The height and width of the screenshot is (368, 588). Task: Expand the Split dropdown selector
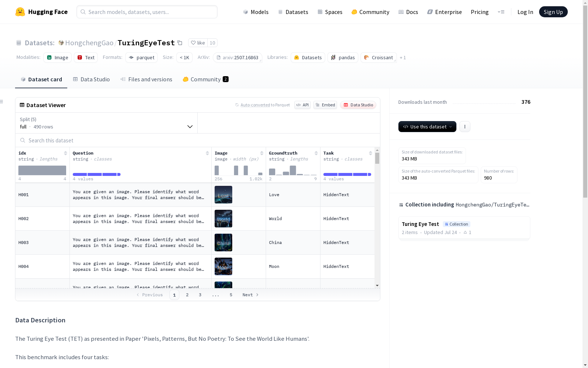106,123
